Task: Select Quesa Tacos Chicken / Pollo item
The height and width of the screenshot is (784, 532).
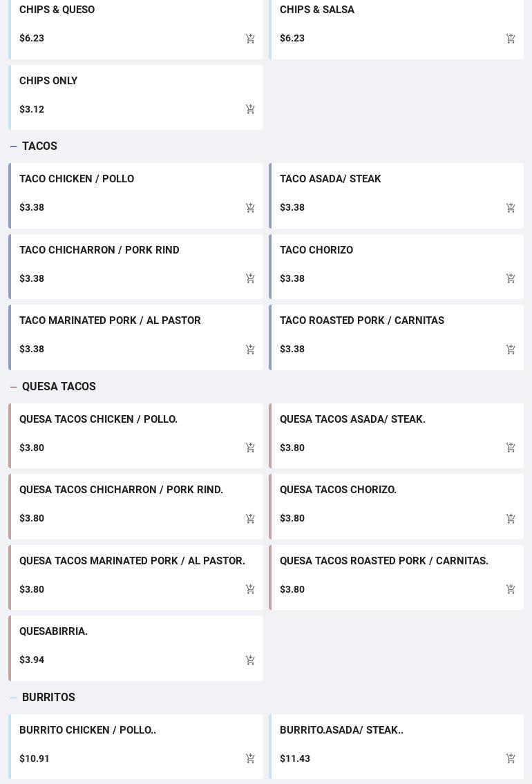Action: (98, 419)
